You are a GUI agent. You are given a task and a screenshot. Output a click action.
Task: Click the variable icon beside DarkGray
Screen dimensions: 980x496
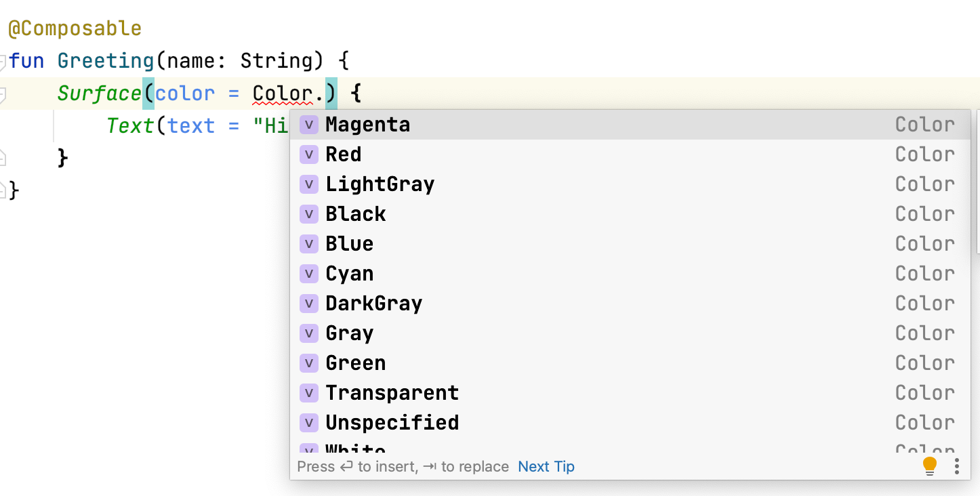(x=308, y=304)
